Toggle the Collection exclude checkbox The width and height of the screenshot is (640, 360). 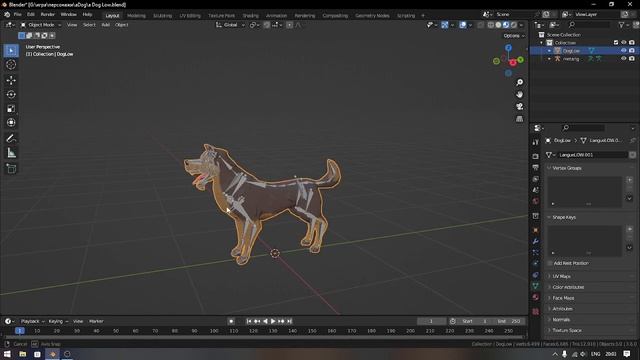616,42
